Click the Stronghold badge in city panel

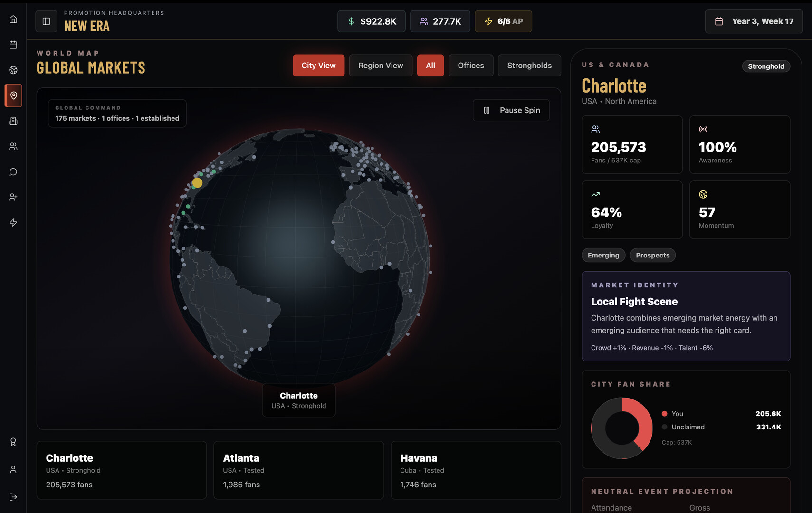766,66
